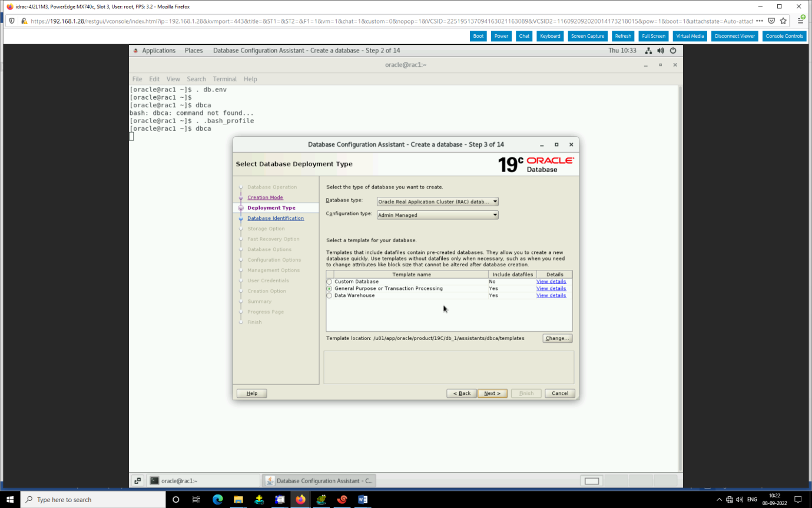812x508 pixels.
Task: Open terminal File menu
Action: [137, 79]
